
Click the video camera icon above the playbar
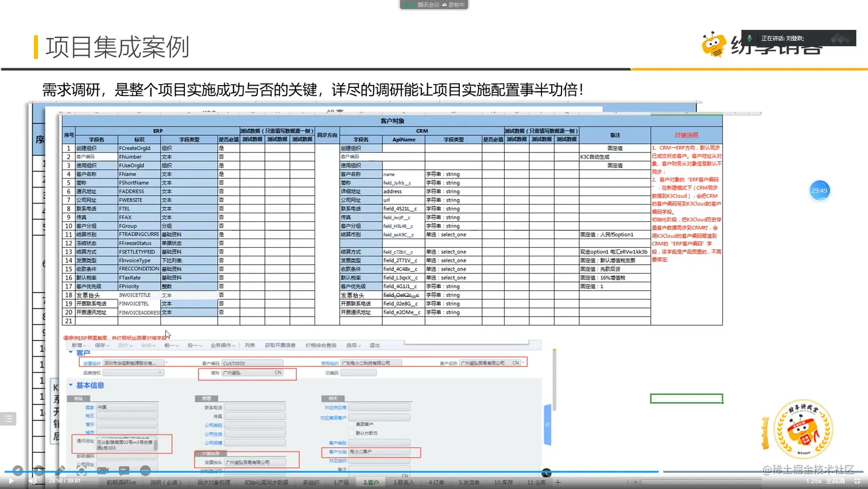click(103, 471)
